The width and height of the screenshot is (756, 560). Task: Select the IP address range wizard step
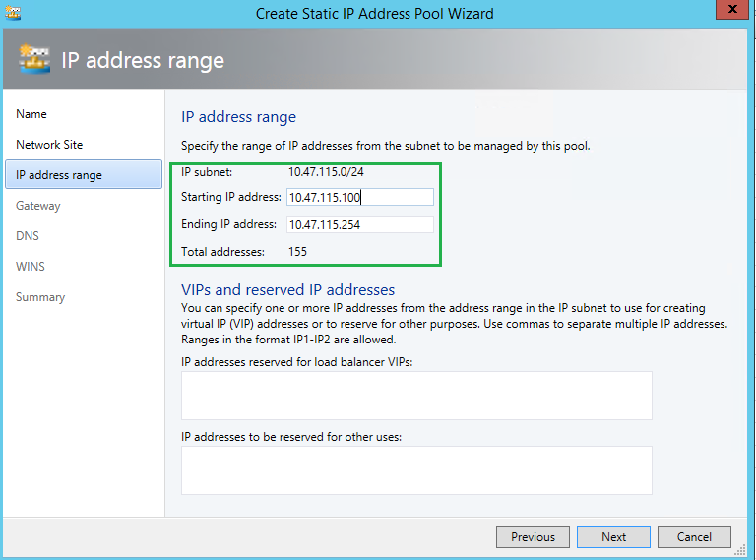pyautogui.click(x=84, y=174)
